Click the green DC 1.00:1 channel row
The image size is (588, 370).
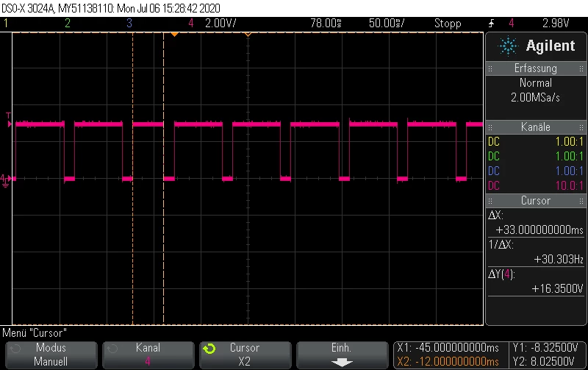click(x=536, y=156)
